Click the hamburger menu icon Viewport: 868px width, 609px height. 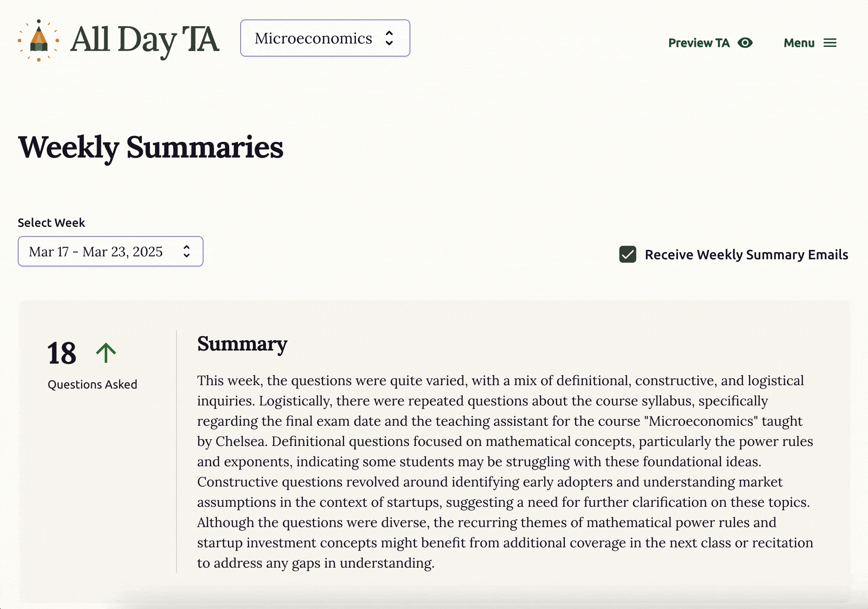(x=830, y=43)
